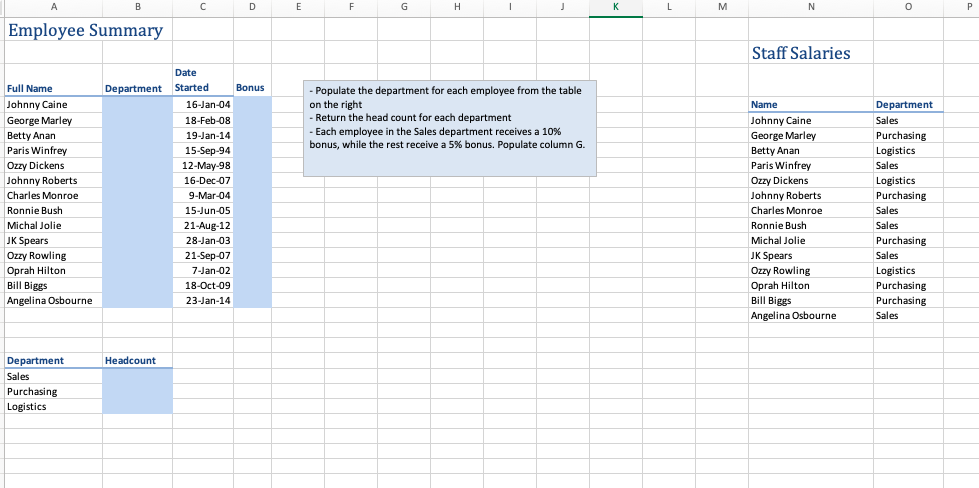Select the Full Name header cell

point(54,88)
